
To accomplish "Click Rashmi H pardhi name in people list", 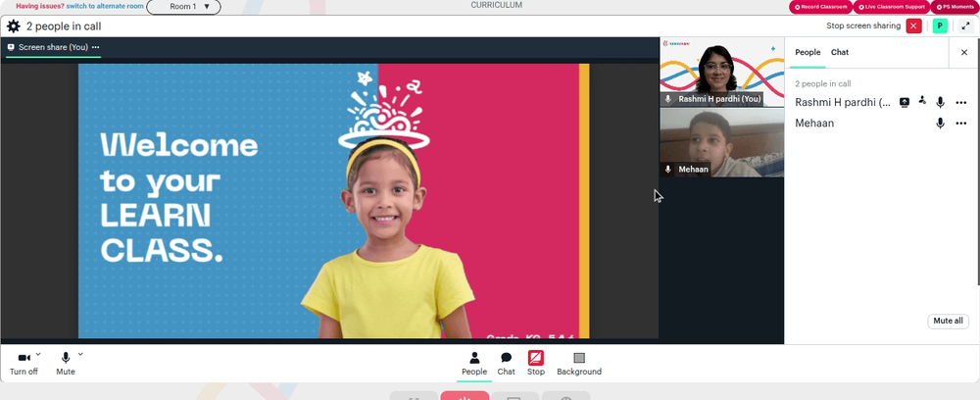I will click(843, 103).
